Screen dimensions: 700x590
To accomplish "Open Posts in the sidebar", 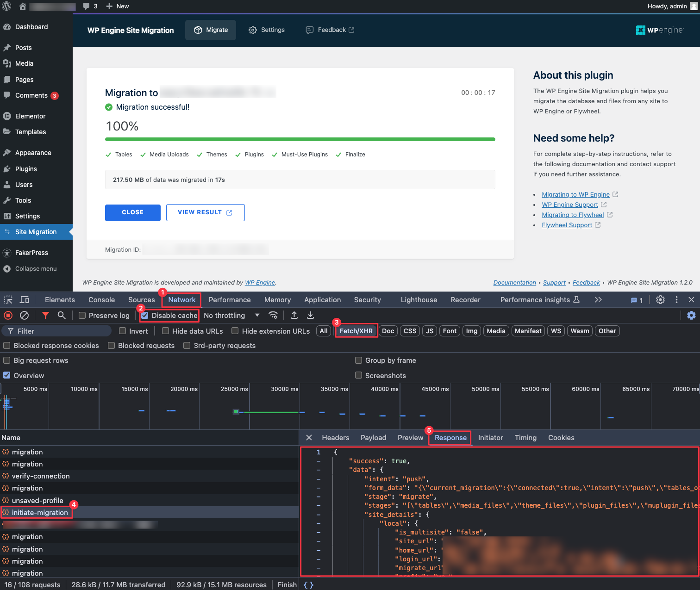I will pos(24,48).
